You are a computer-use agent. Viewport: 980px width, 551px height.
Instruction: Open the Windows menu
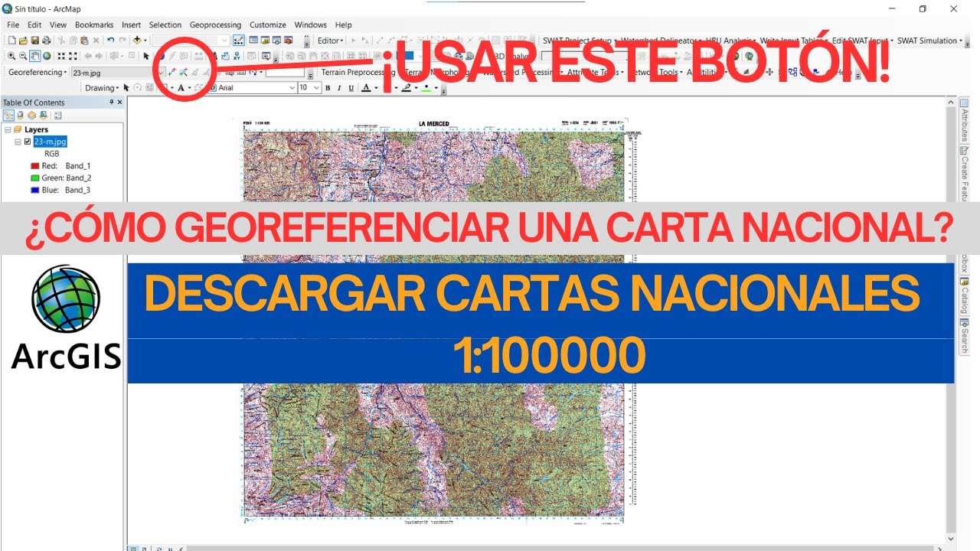click(310, 24)
